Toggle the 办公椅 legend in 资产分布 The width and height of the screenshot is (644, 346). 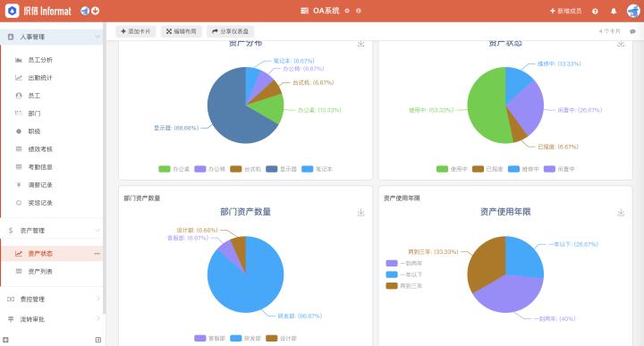point(209,169)
